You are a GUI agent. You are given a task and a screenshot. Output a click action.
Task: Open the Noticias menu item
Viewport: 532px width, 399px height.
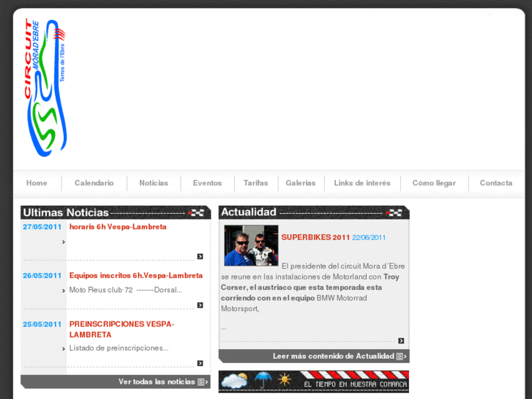click(x=154, y=183)
